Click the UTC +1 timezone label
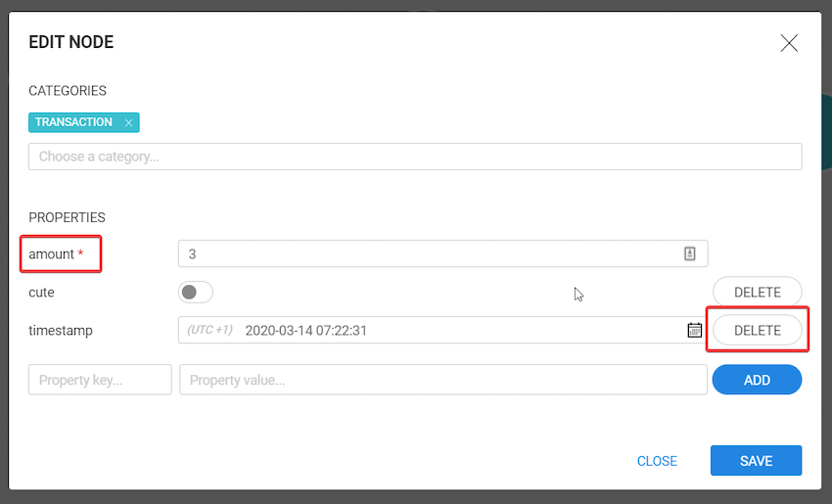This screenshot has width=832, height=504. (x=209, y=330)
